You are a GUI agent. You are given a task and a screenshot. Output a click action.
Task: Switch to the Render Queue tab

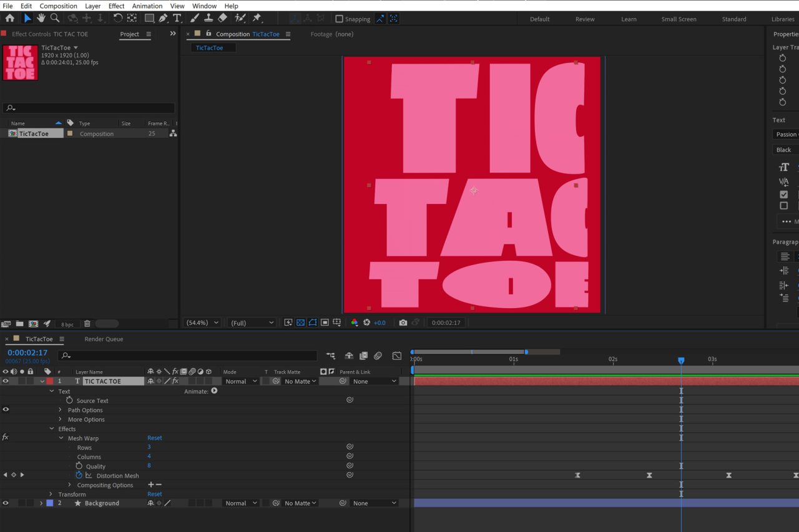pyautogui.click(x=104, y=339)
